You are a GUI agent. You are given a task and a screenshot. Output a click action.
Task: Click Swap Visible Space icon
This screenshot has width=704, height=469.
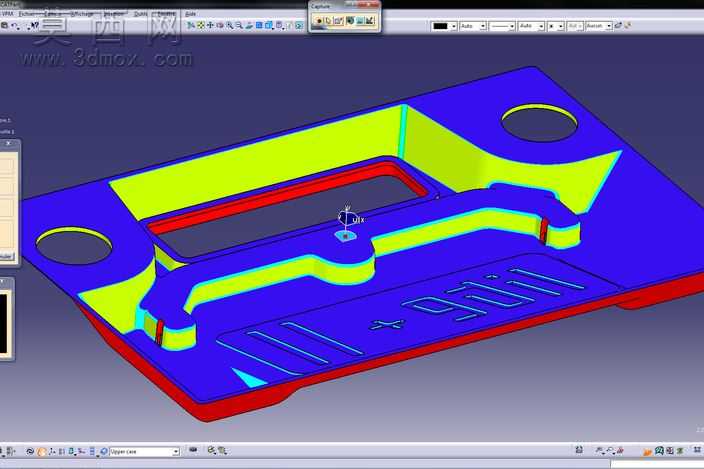pyautogui.click(x=299, y=26)
